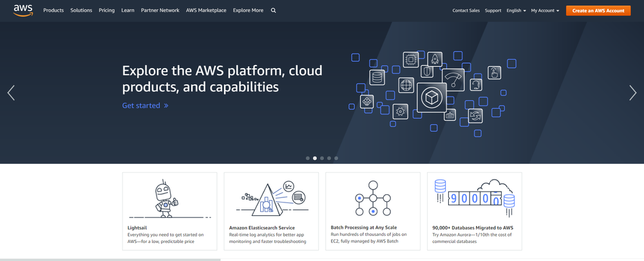Open the Learn menu

[128, 11]
